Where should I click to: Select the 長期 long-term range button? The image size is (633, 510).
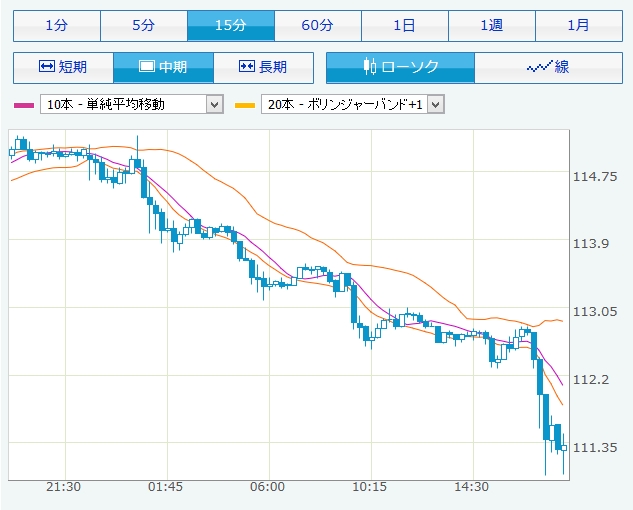264,67
